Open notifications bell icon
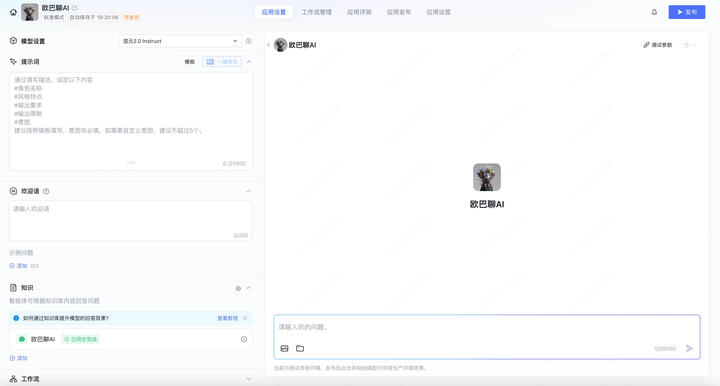 click(x=654, y=12)
